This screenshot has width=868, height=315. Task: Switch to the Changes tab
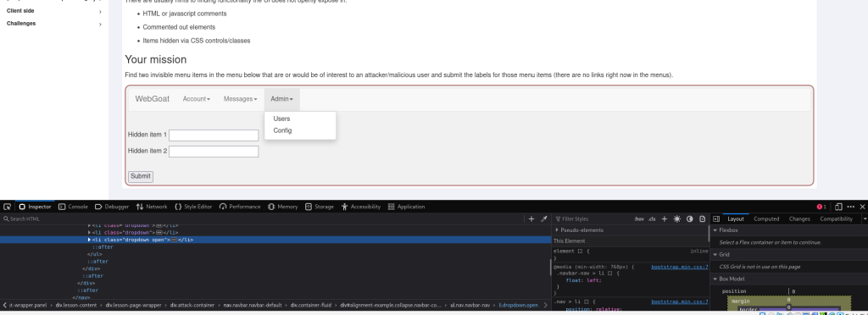pyautogui.click(x=799, y=218)
